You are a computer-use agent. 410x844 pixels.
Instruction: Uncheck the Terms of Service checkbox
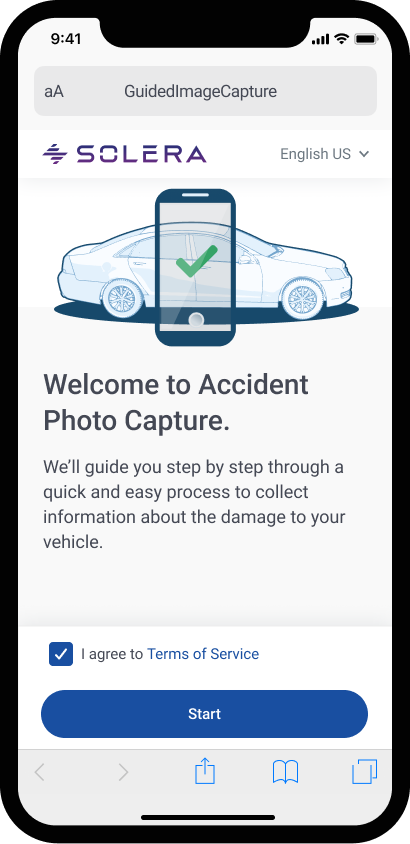coord(61,654)
